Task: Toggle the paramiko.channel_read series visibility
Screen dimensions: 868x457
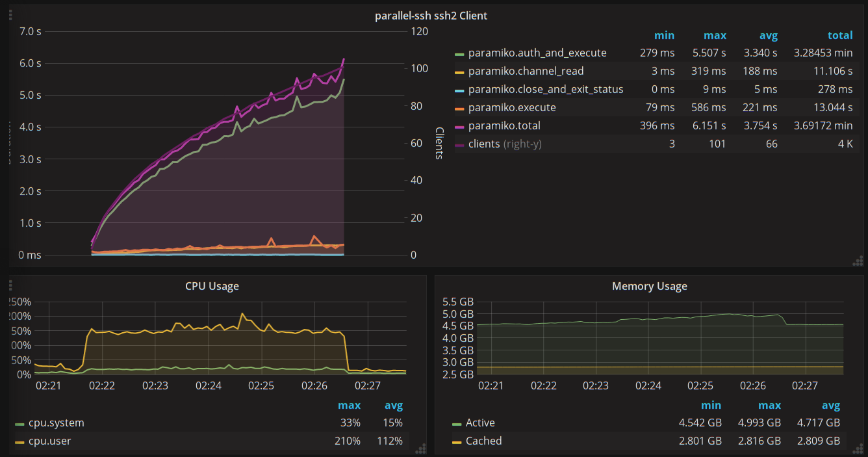Action: [x=526, y=72]
